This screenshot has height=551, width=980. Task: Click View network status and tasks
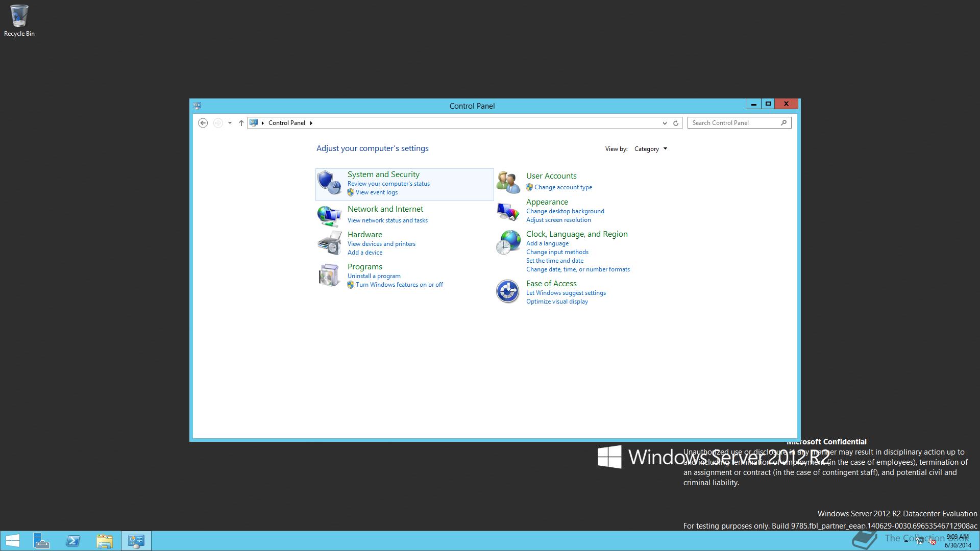387,220
